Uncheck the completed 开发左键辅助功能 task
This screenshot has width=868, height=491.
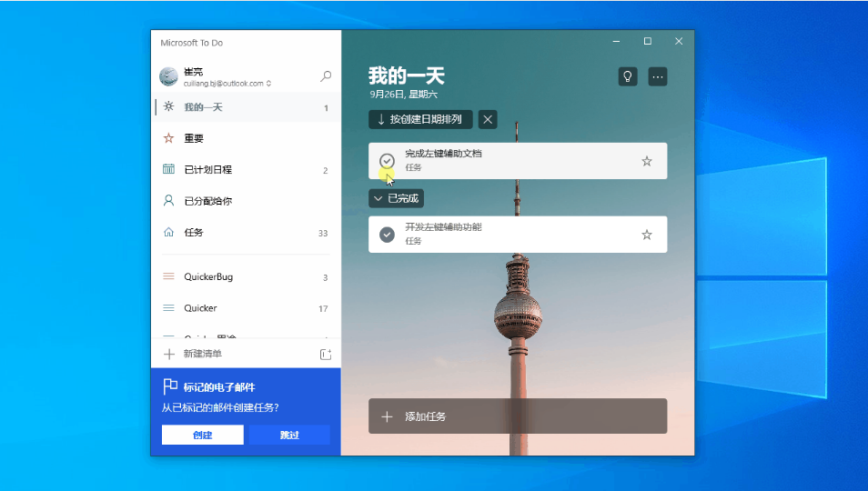[x=387, y=235]
